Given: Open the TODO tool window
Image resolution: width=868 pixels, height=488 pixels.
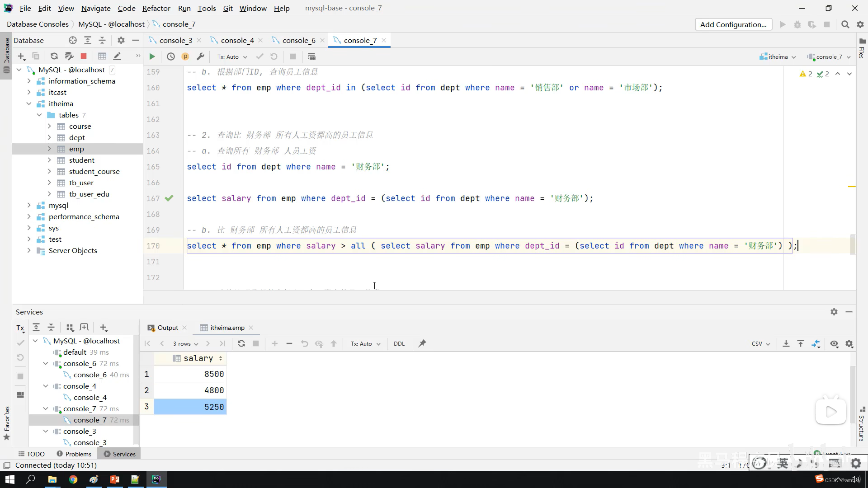Looking at the screenshot, I should point(31,454).
